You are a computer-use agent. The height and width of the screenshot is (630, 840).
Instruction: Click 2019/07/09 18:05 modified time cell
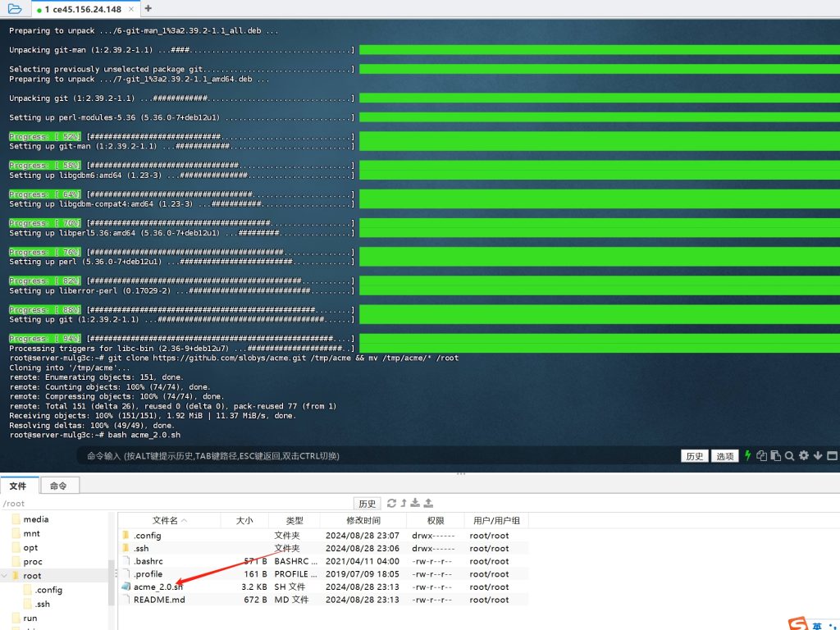(362, 573)
